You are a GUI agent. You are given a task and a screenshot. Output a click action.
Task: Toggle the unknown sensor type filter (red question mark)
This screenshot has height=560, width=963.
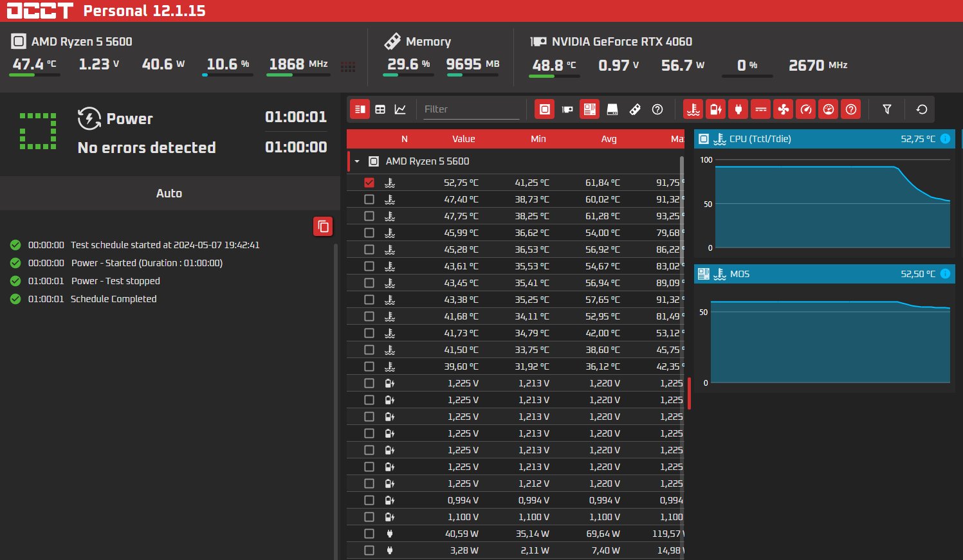850,109
